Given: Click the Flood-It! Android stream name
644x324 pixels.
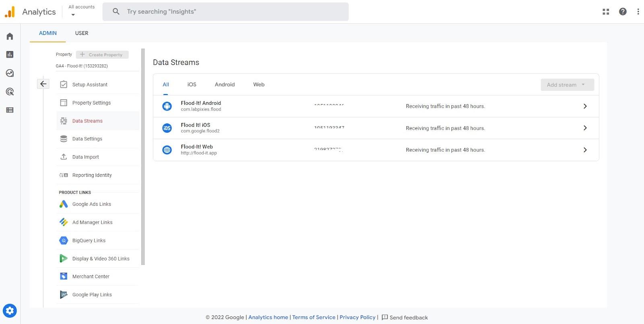Looking at the screenshot, I should [201, 103].
